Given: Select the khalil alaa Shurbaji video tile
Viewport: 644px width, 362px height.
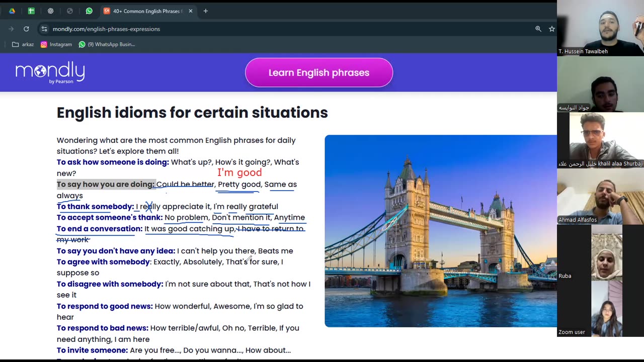Looking at the screenshot, I should (600, 140).
